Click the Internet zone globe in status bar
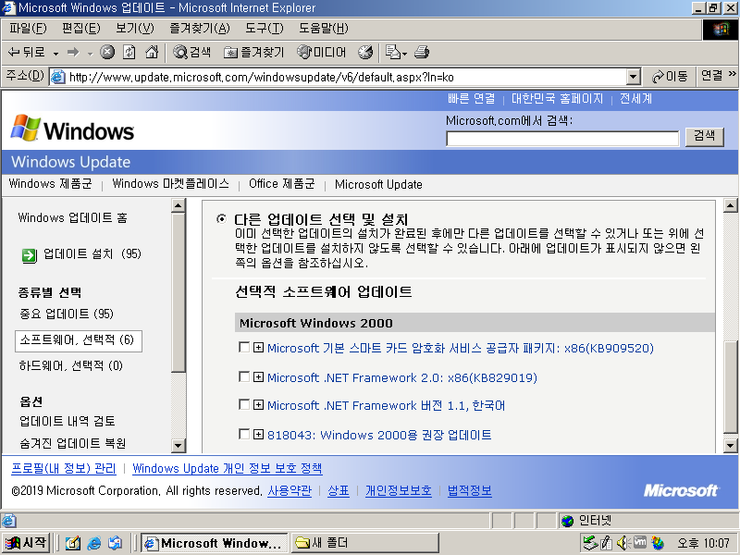Image resolution: width=740 pixels, height=555 pixels. 568,521
